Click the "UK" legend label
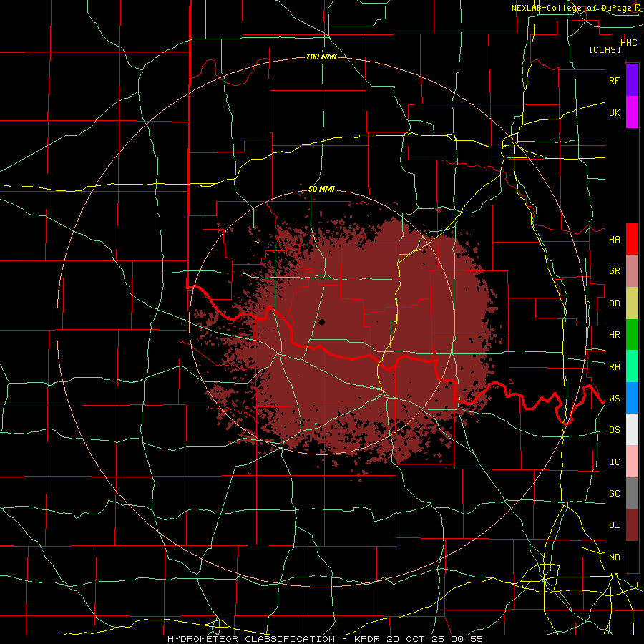Viewport: 644px width, 644px height. tap(614, 112)
